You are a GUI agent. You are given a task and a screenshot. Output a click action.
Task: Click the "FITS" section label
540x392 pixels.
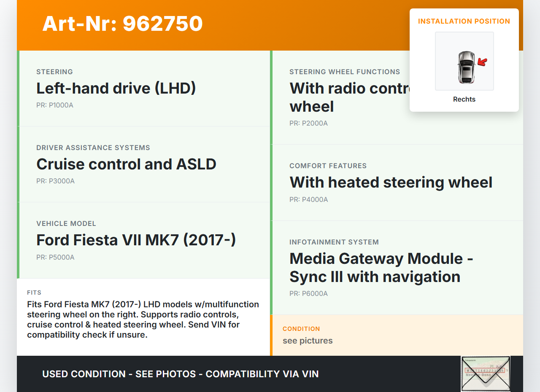(x=34, y=293)
